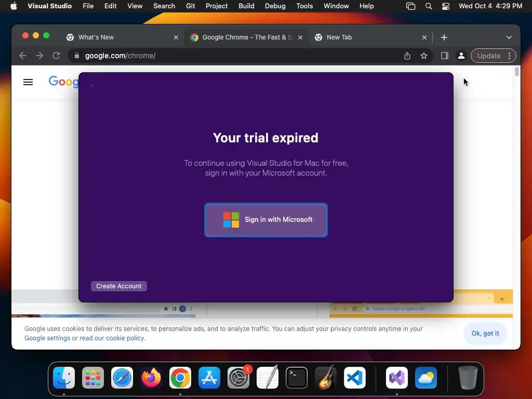The image size is (532, 399).
Task: Open Google Chrome dock icon
Action: [x=180, y=377]
